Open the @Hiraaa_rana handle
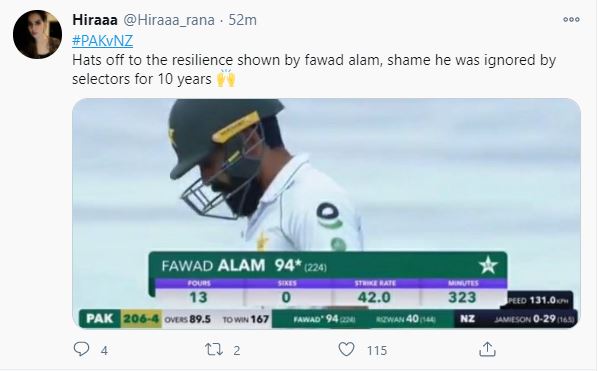 (169, 20)
